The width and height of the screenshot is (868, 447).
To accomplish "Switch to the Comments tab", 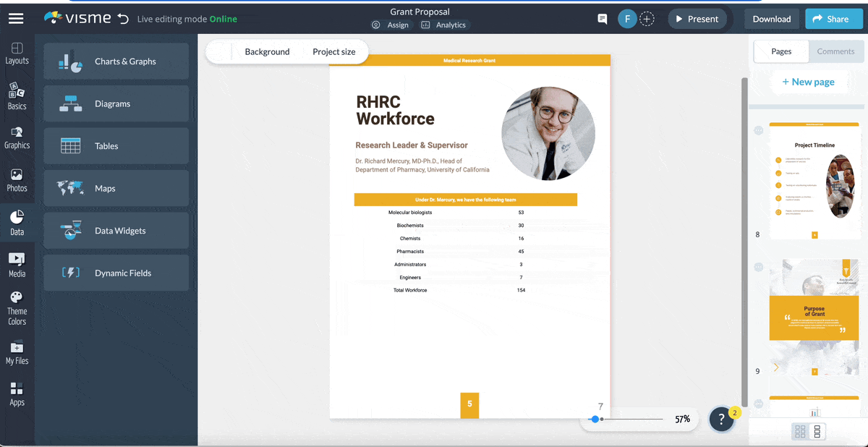I will (x=835, y=51).
